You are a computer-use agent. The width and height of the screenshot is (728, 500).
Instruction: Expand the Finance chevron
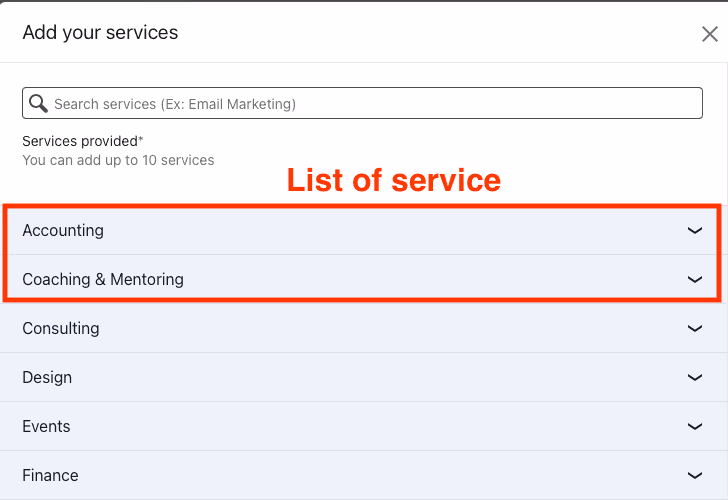[695, 475]
